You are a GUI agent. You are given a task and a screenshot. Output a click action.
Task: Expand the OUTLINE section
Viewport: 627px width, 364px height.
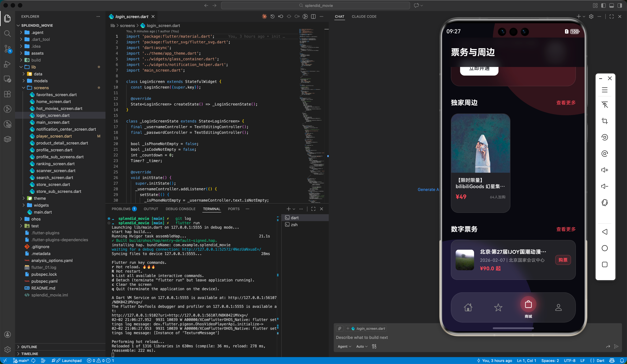tap(29, 347)
